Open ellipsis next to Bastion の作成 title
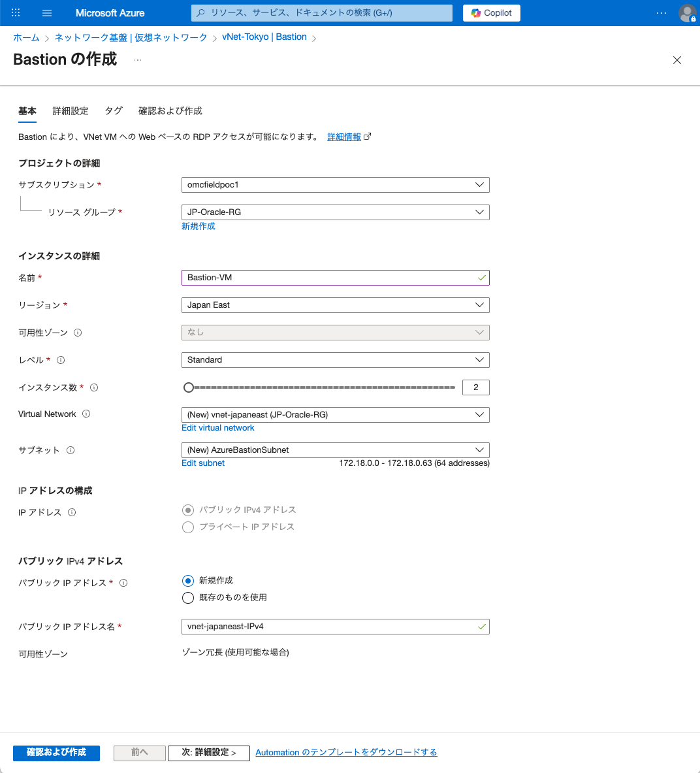Viewport: 700px width, 773px height. (x=137, y=60)
